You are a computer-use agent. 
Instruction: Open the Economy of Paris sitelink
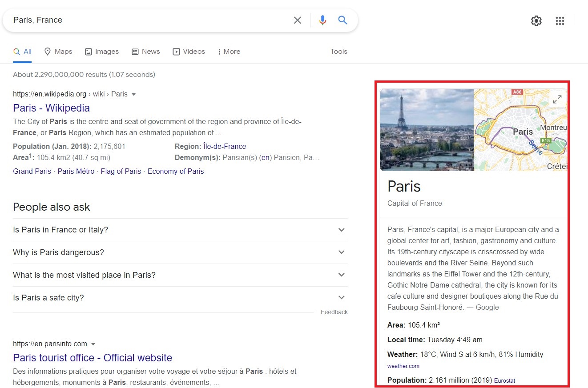click(x=176, y=171)
